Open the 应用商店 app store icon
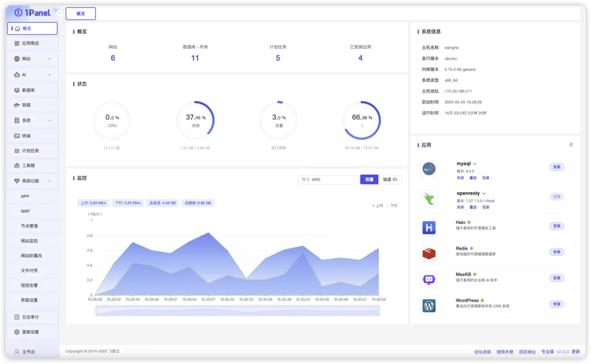591x364 pixels. tap(17, 43)
